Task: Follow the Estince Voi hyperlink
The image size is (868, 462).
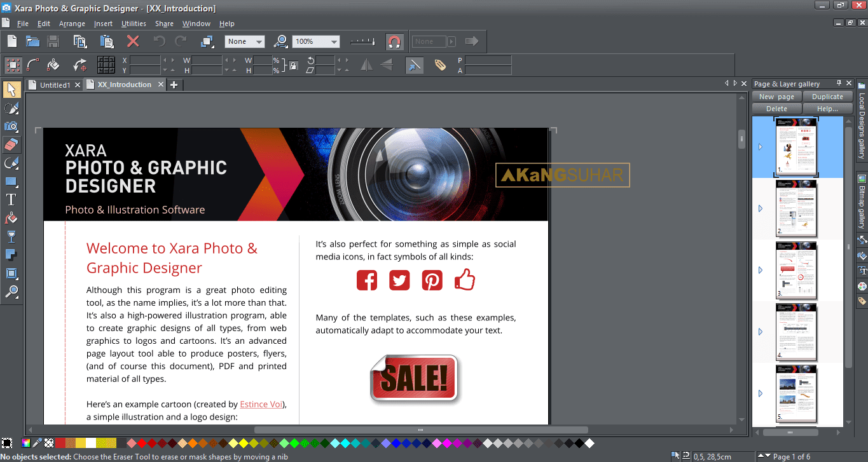Action: pos(261,404)
